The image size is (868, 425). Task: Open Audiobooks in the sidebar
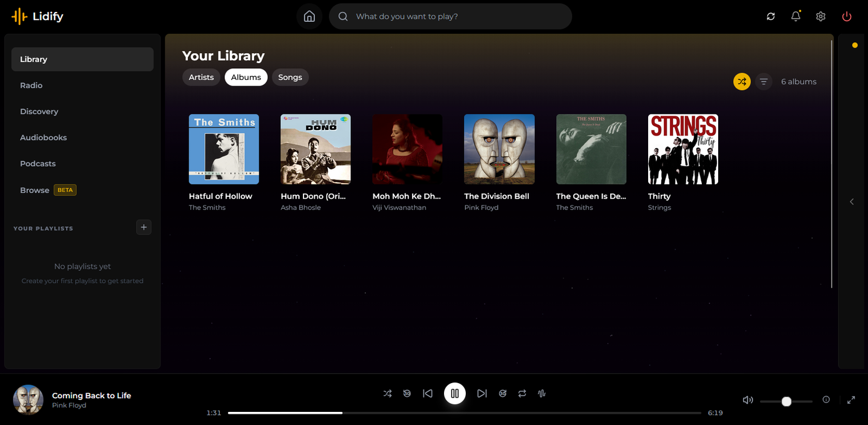82,137
